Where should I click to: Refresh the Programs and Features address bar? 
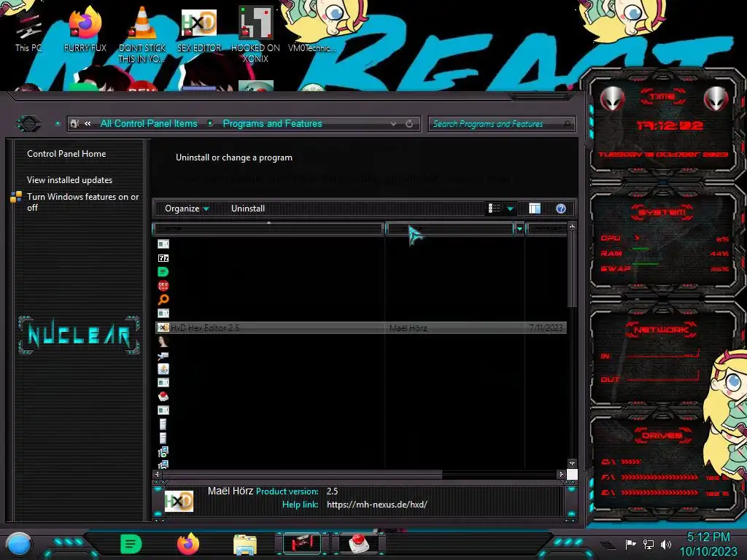409,124
